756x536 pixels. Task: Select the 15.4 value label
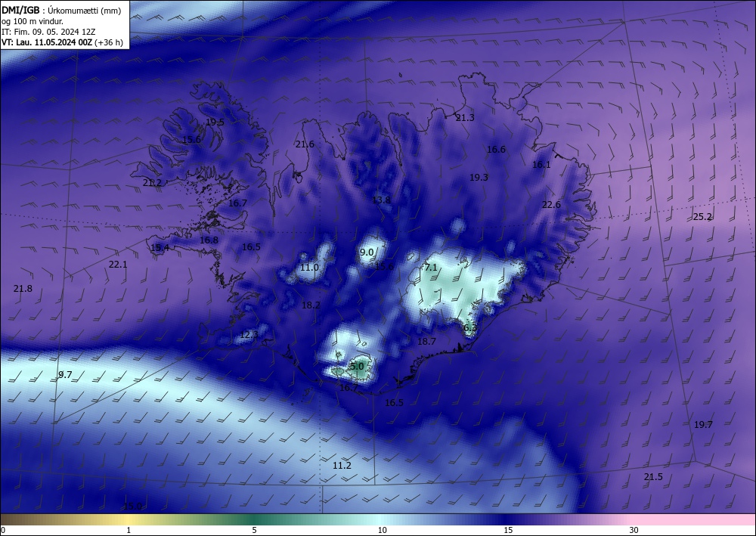160,248
